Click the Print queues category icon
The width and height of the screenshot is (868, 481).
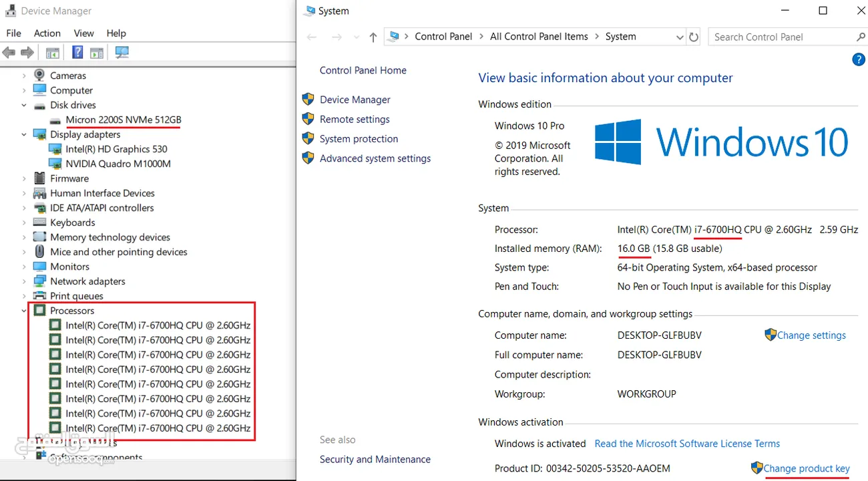pyautogui.click(x=39, y=296)
